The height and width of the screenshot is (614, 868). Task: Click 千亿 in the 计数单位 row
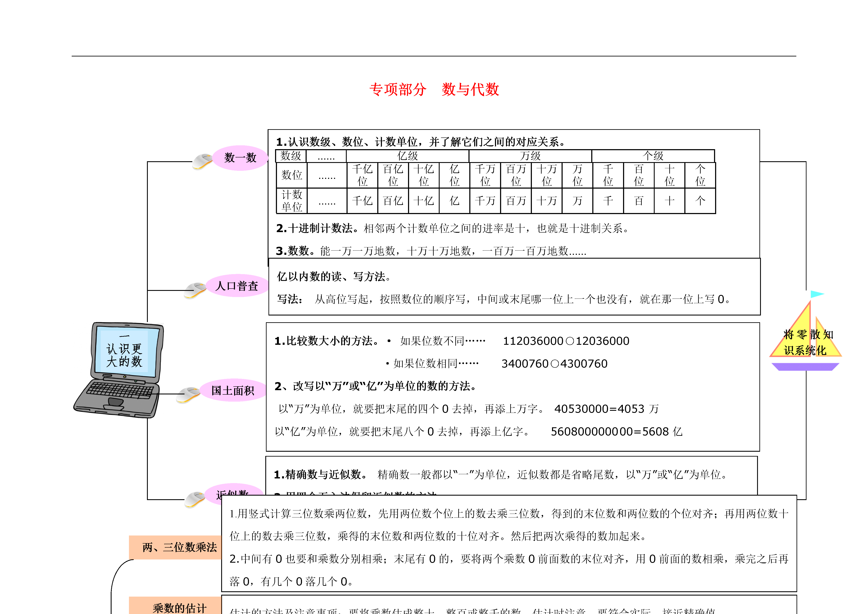[x=363, y=201]
